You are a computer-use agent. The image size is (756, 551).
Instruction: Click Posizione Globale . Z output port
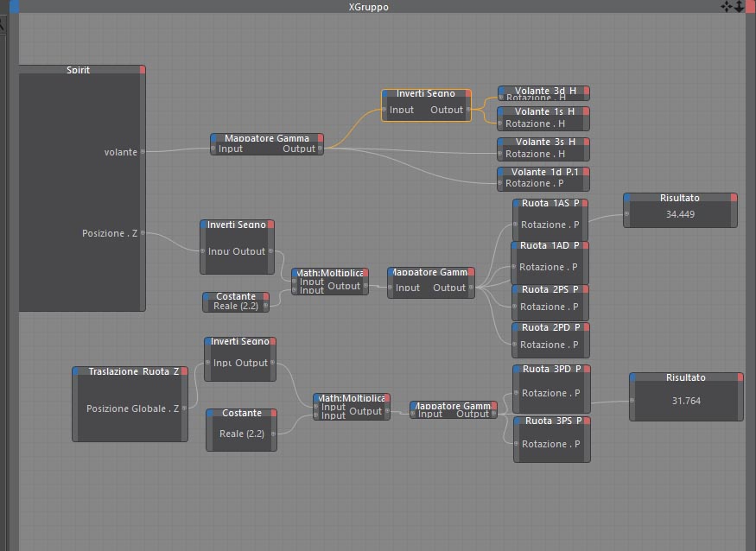[184, 408]
